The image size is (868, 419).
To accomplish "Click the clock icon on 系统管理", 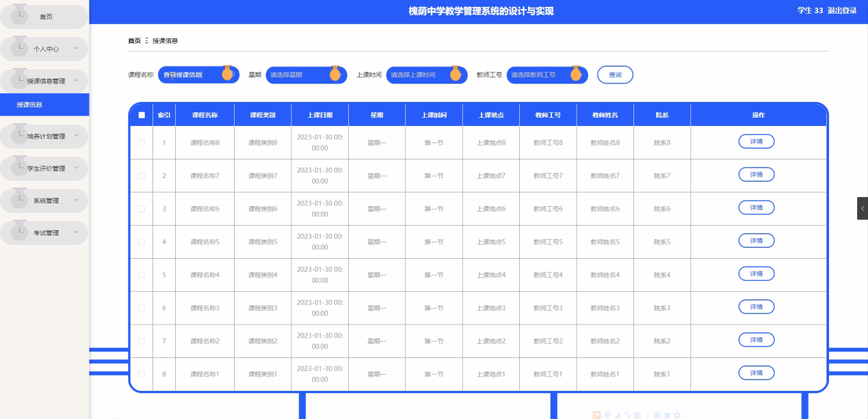I will coord(20,198).
